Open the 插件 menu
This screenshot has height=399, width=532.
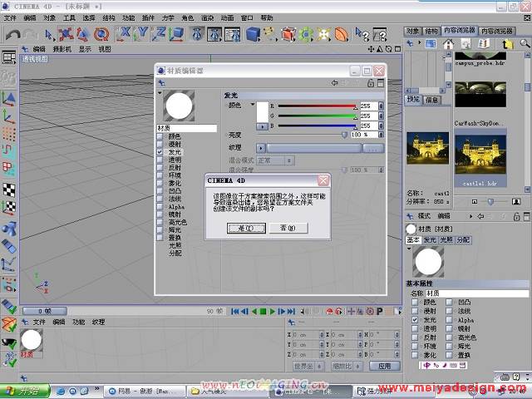coord(148,17)
